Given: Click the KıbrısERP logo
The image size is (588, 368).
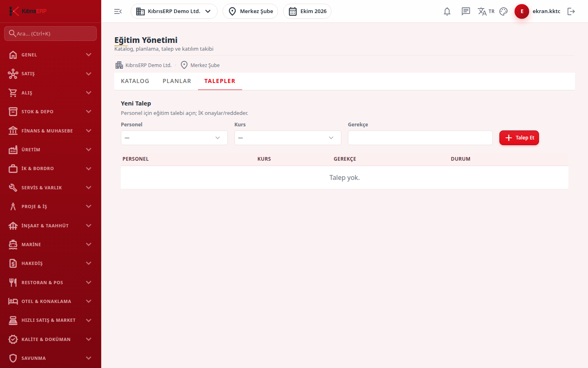Looking at the screenshot, I should point(28,11).
